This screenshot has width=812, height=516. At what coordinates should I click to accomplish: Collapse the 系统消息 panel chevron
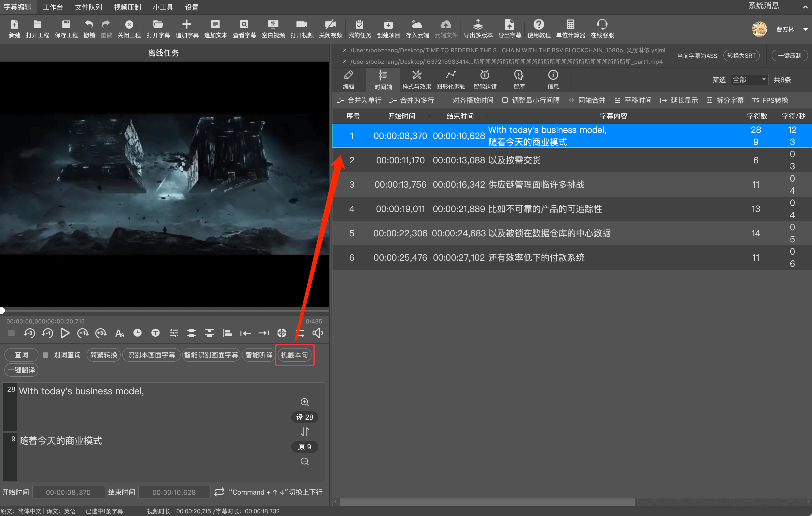(805, 7)
